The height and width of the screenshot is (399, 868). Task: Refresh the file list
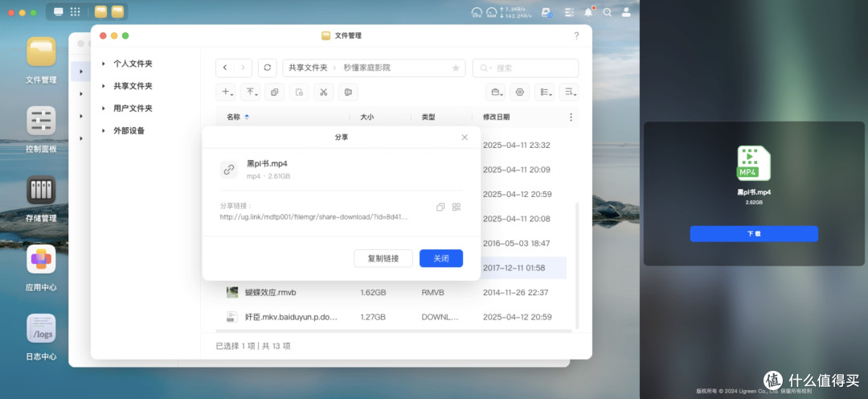[268, 68]
